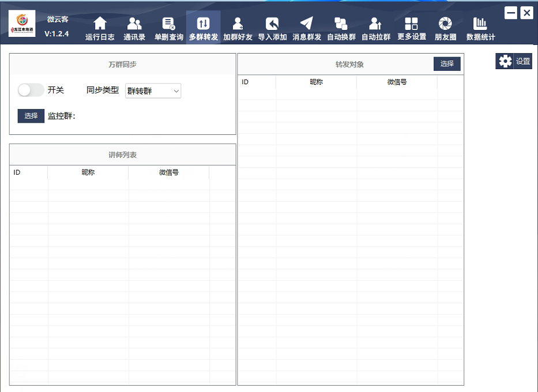
Task: Click 选择 button beside 监控群
Action: click(x=31, y=116)
